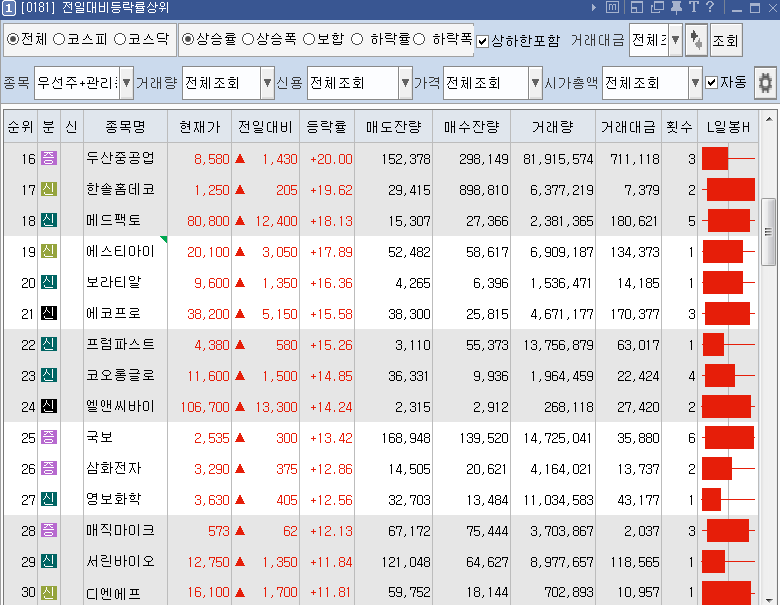Open the 종목 우선주+관리 dropdown

[x=126, y=83]
